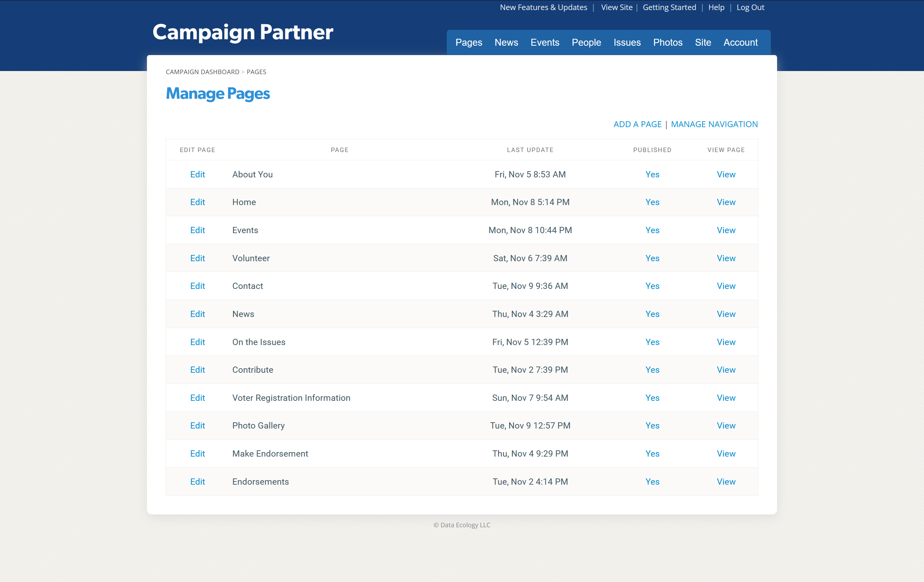View the Contribute page
Viewport: 924px width, 582px height.
click(x=726, y=370)
